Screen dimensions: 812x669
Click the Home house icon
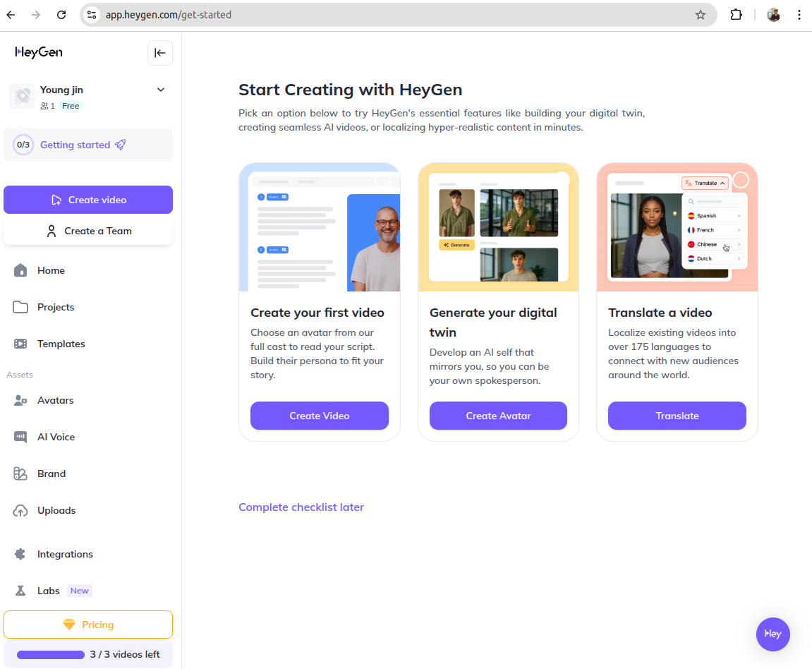(x=20, y=270)
